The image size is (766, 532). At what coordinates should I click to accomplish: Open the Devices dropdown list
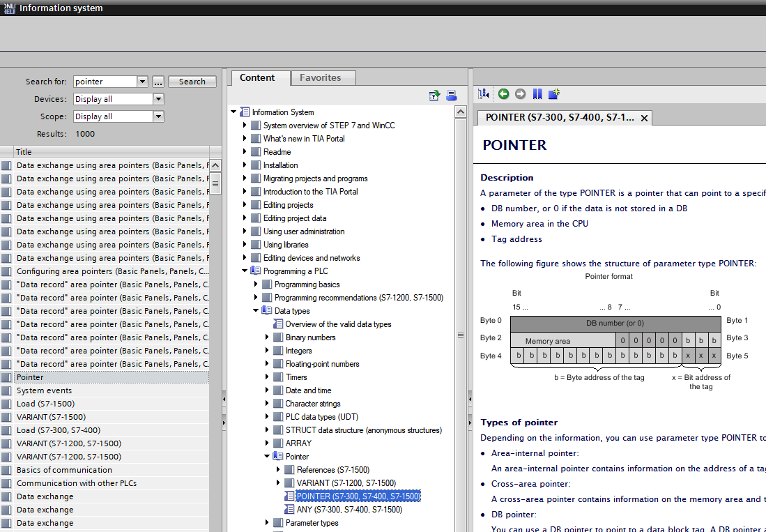click(x=158, y=99)
